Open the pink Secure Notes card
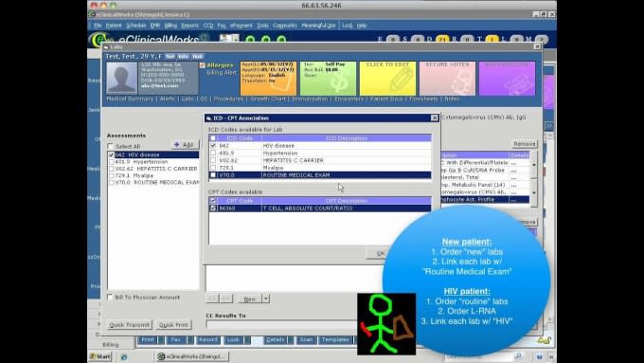This screenshot has height=363, width=644. coord(447,78)
